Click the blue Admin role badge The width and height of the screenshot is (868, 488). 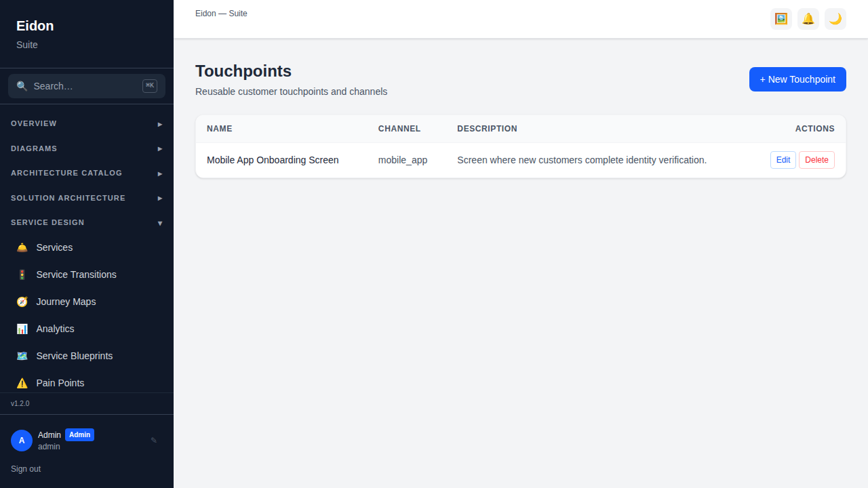click(79, 435)
